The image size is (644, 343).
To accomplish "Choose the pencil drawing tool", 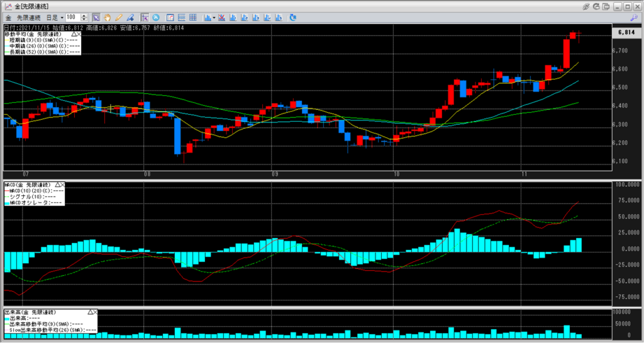I will 119,18.
